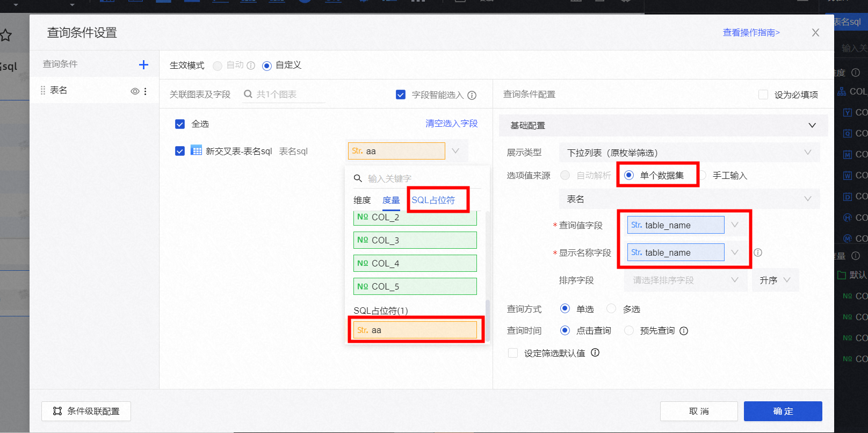This screenshot has height=433, width=868.
Task: Switch to the SQL占位符 tab
Action: pyautogui.click(x=433, y=200)
